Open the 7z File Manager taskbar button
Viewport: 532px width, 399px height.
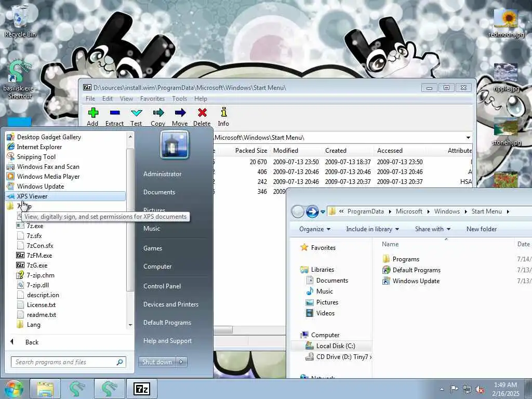coord(142,389)
